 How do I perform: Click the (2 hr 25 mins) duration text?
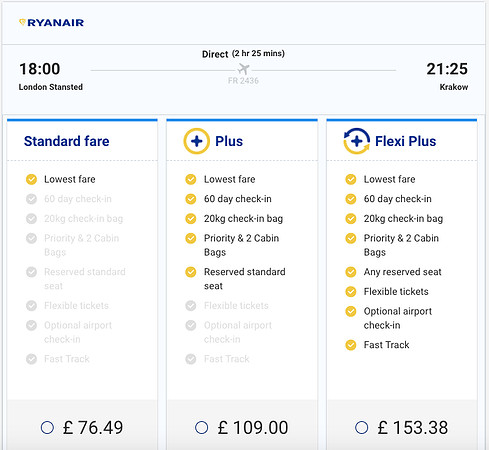(258, 53)
